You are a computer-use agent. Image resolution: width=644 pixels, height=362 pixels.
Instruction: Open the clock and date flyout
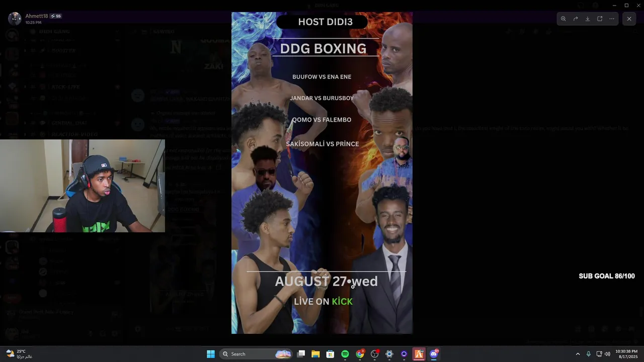[626, 354]
